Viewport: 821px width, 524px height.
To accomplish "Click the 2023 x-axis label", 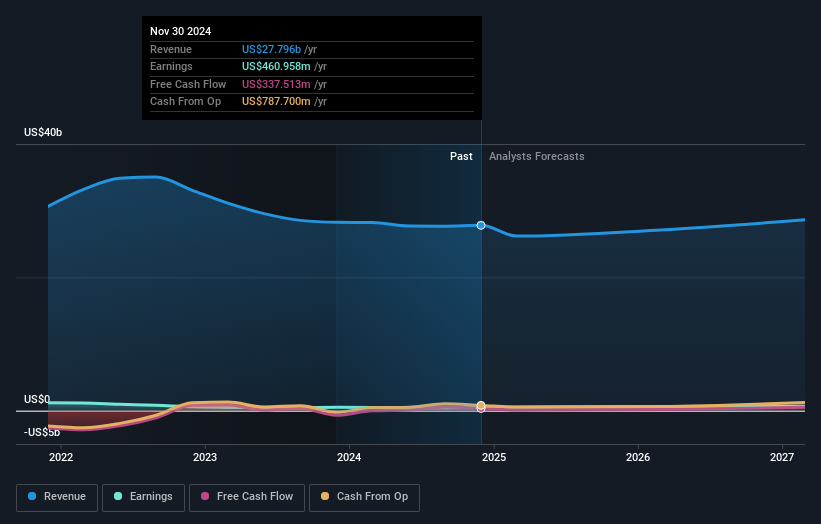I will [205, 457].
